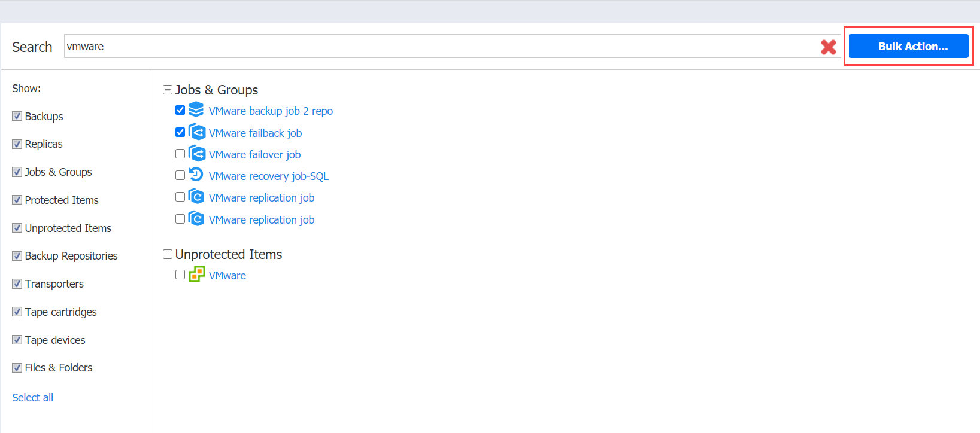Click the green VMware unprotected item icon
Image resolution: width=980 pixels, height=433 pixels.
tap(196, 275)
